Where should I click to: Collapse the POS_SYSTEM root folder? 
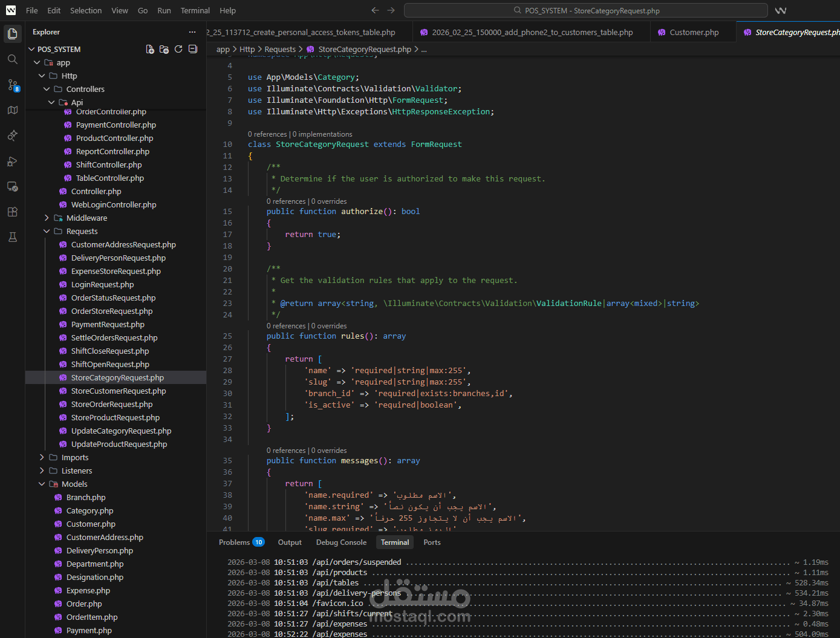click(31, 49)
